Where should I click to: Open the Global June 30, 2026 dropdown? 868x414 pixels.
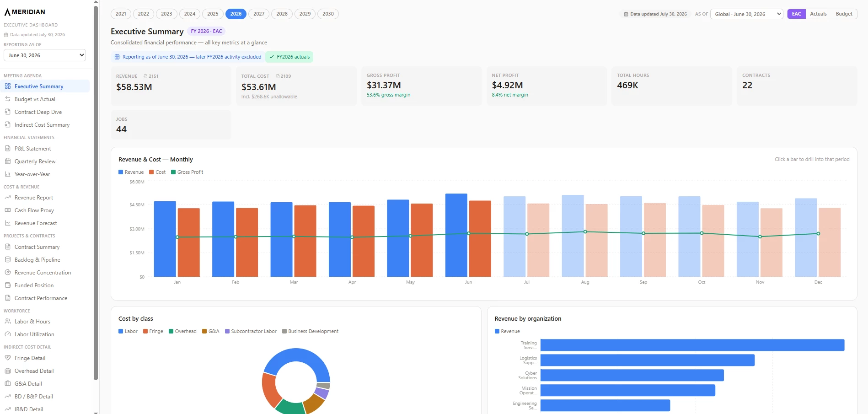747,14
